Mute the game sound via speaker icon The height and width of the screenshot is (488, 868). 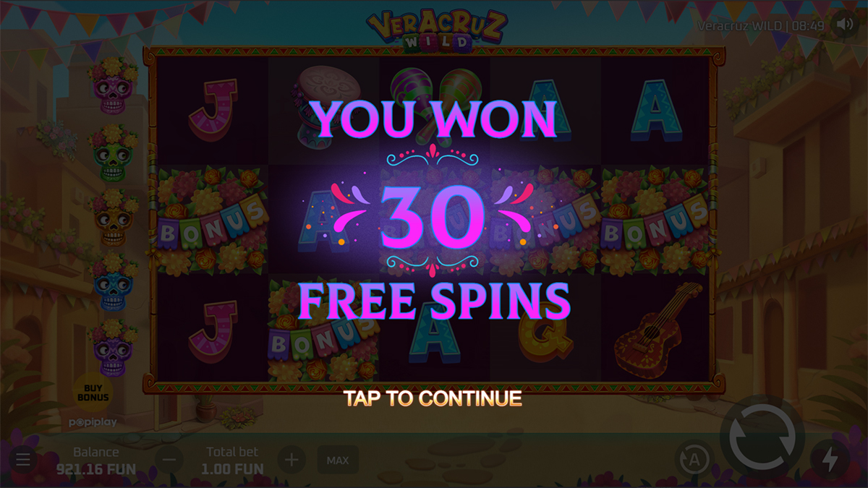(x=845, y=25)
